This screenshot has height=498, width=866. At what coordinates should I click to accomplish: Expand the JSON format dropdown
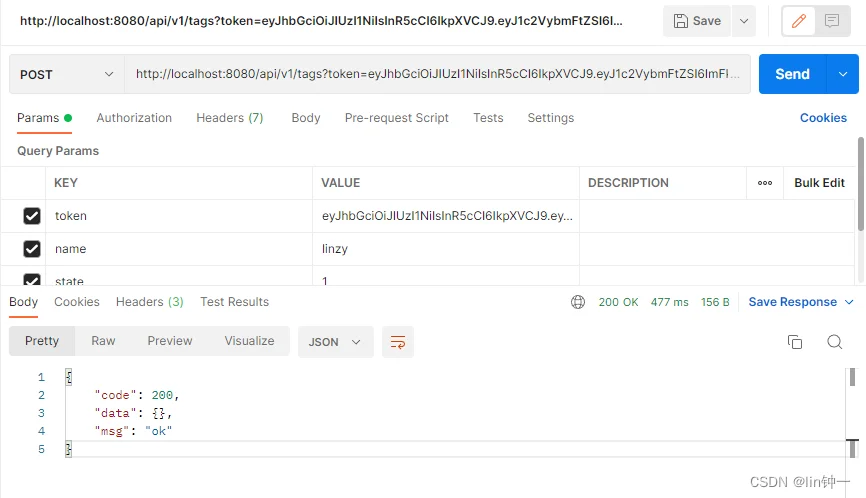335,342
